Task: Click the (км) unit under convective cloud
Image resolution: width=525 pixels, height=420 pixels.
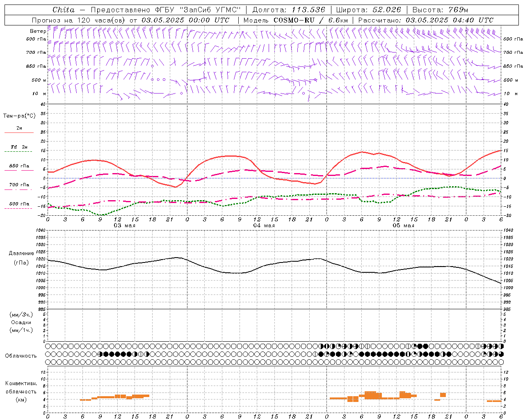Action: [x=21, y=399]
